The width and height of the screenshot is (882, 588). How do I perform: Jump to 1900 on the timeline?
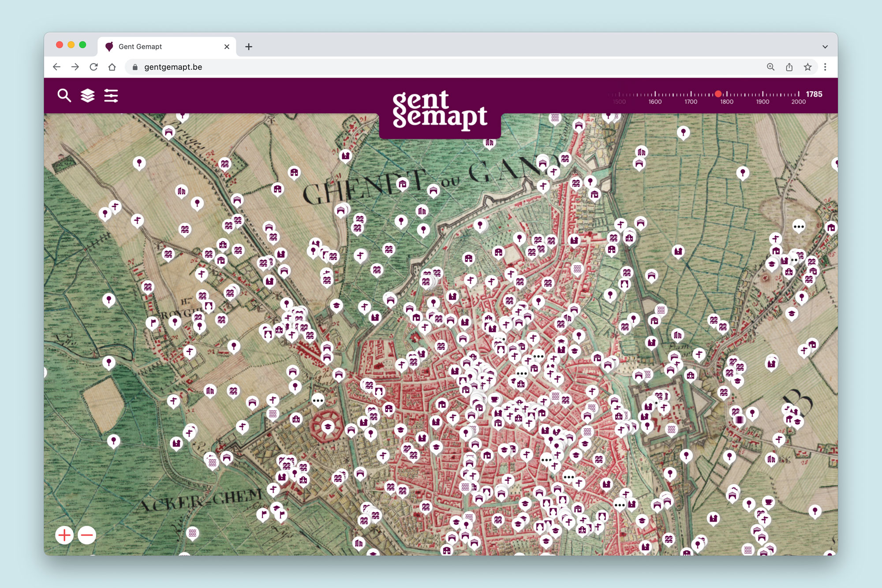coord(762,102)
